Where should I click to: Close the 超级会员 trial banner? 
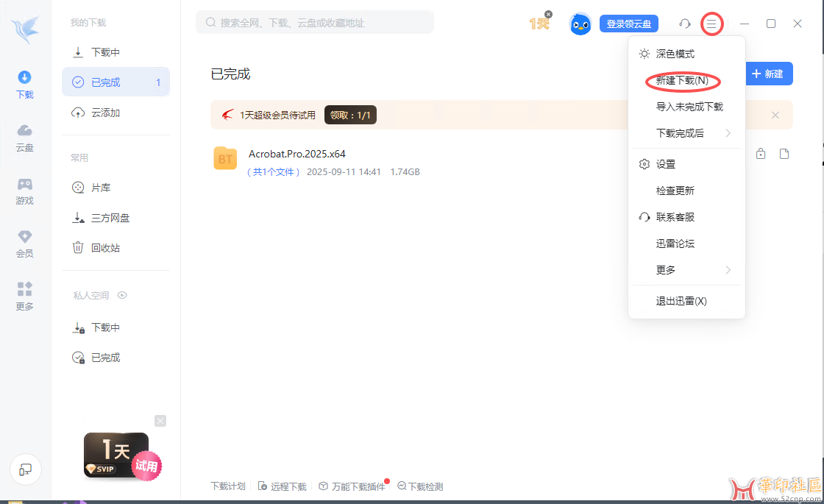pyautogui.click(x=775, y=115)
